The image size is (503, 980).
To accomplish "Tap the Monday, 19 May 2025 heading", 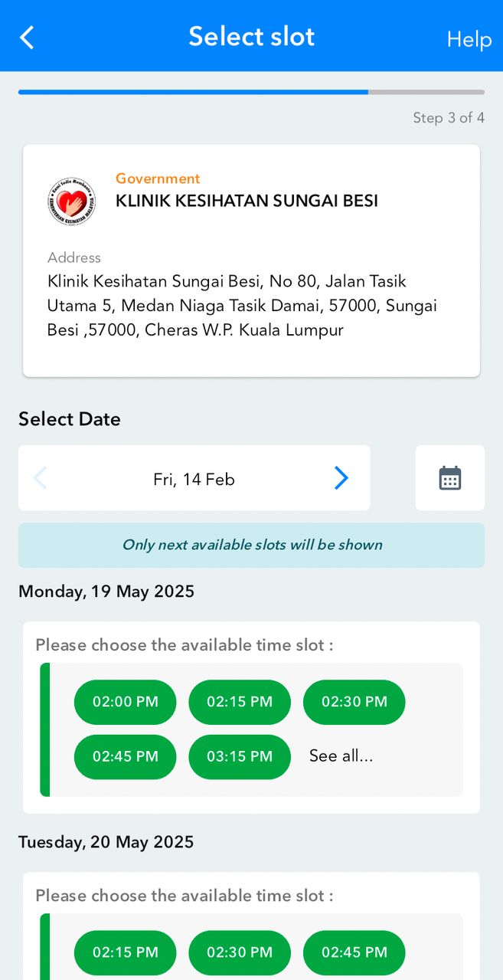I will (106, 592).
